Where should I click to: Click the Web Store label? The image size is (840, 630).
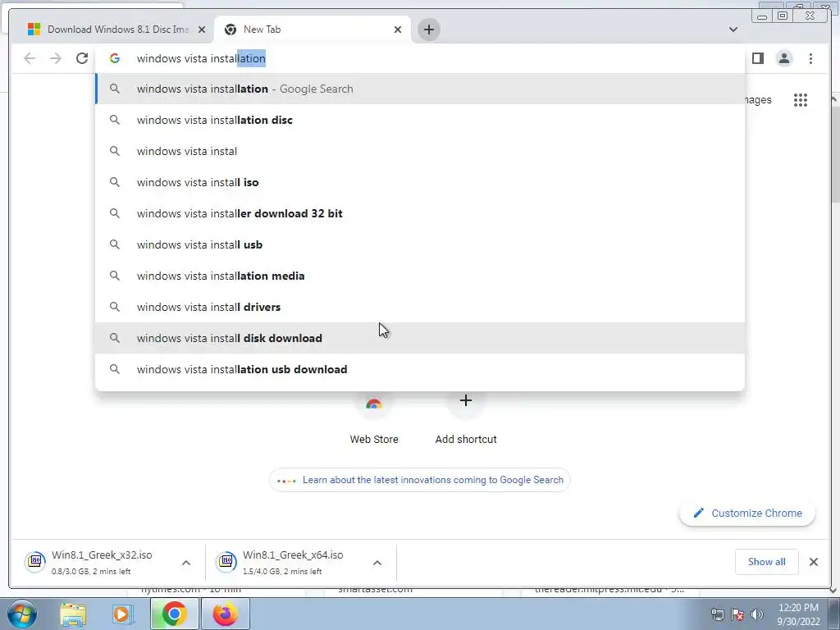(x=374, y=440)
